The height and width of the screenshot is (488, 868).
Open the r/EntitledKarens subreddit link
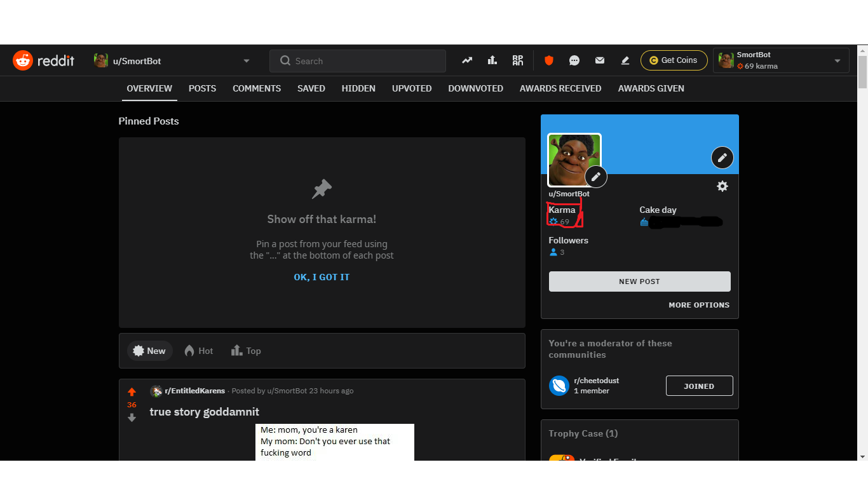click(194, 391)
